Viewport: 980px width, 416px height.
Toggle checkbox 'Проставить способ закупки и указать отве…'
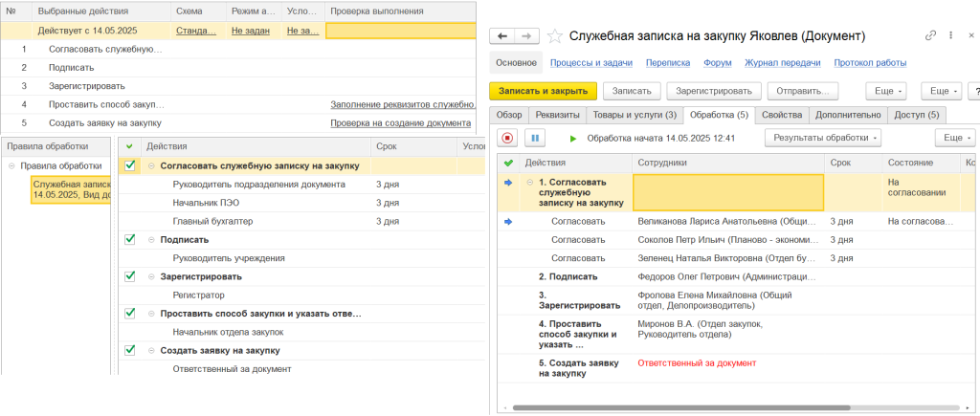pyautogui.click(x=130, y=313)
